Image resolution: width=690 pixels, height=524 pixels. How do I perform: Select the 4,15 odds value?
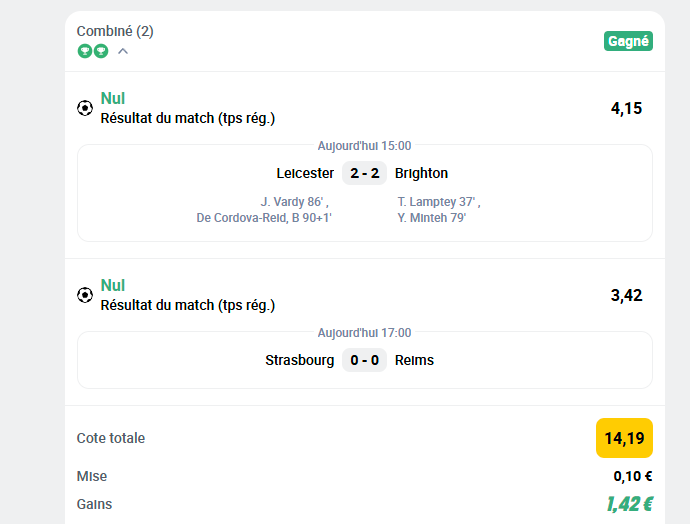626,108
